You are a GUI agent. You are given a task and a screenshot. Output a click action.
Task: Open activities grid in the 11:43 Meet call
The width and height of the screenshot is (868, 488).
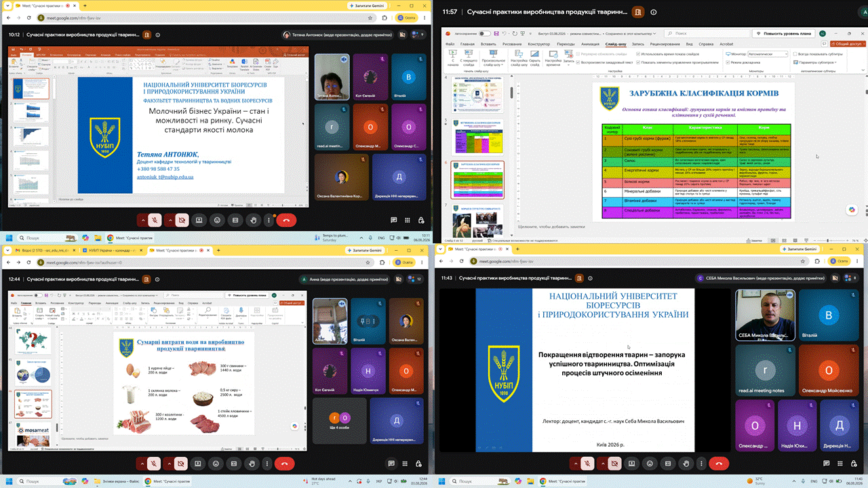(840, 462)
